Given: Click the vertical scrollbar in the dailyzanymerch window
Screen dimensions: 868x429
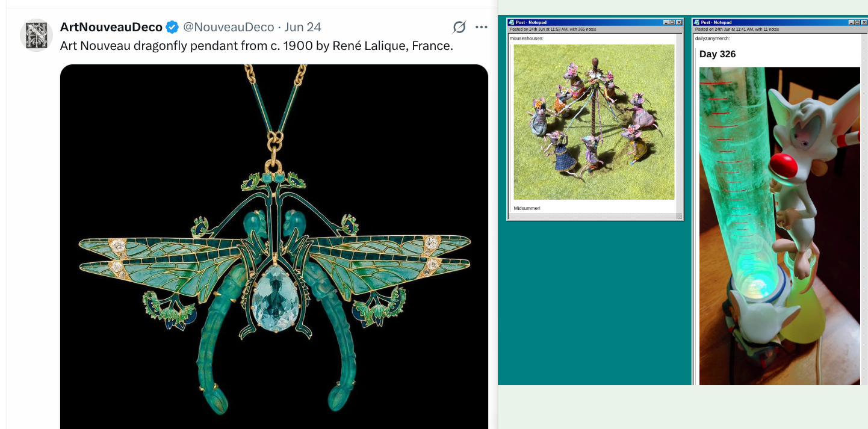Looking at the screenshot, I should click(864, 209).
